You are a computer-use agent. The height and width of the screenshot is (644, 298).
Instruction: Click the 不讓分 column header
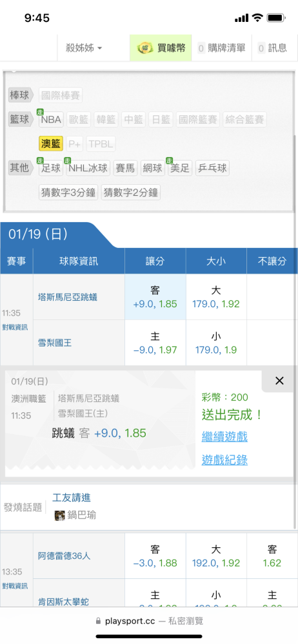pyautogui.click(x=272, y=261)
